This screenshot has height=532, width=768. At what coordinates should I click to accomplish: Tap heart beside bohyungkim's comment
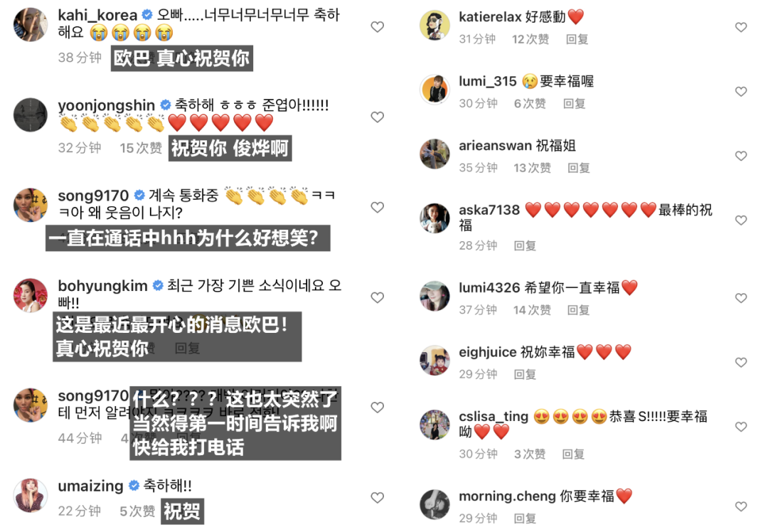[x=377, y=297]
